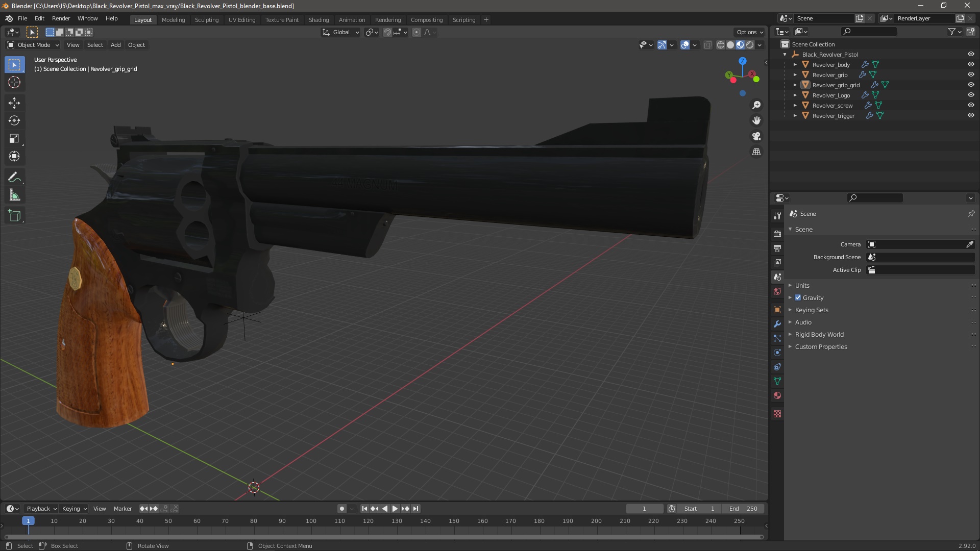Open the Options button in viewport
Image resolution: width=980 pixels, height=551 pixels.
[x=750, y=32]
